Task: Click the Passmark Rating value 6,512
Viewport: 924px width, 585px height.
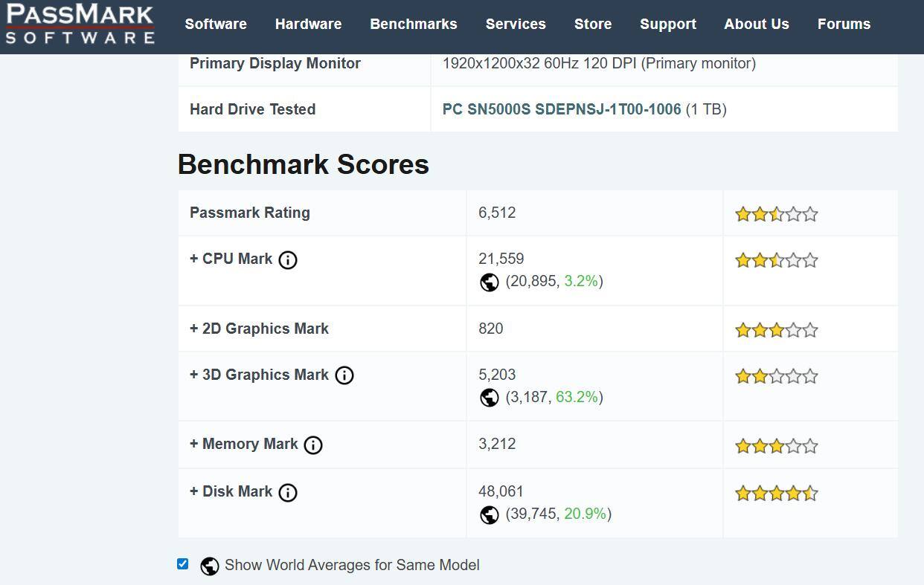Action: click(497, 213)
